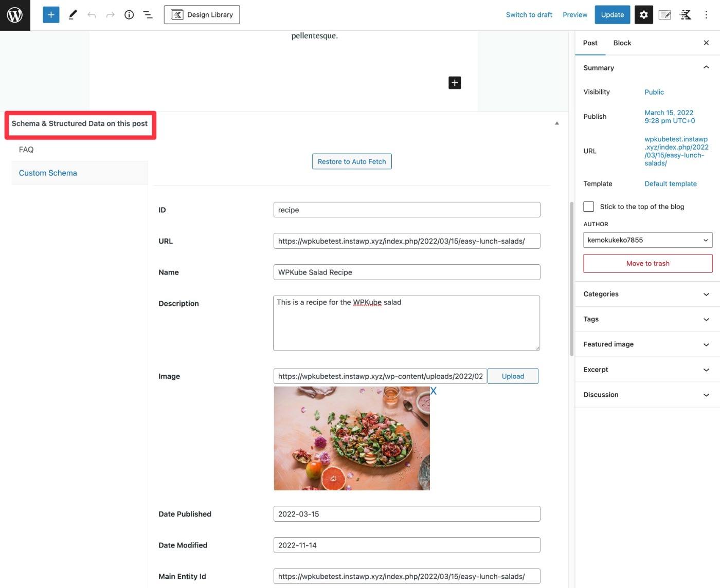Click the ID input field
Viewport: 720px width, 588px height.
(x=407, y=210)
